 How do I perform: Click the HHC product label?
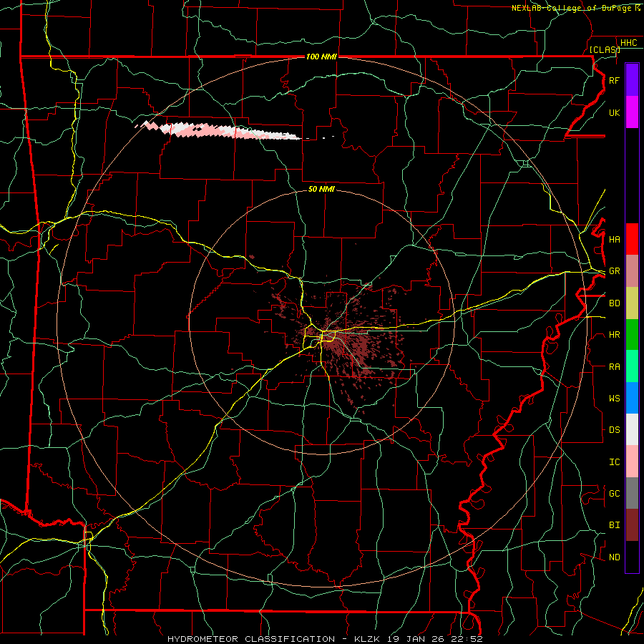pos(628,43)
